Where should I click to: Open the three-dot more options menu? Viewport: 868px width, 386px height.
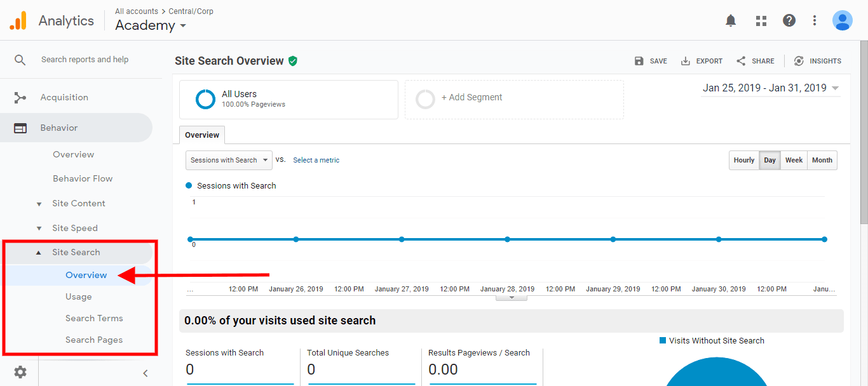[815, 21]
